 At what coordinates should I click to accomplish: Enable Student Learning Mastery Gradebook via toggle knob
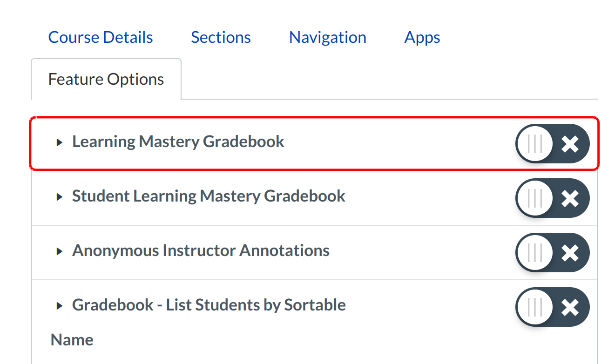point(534,198)
